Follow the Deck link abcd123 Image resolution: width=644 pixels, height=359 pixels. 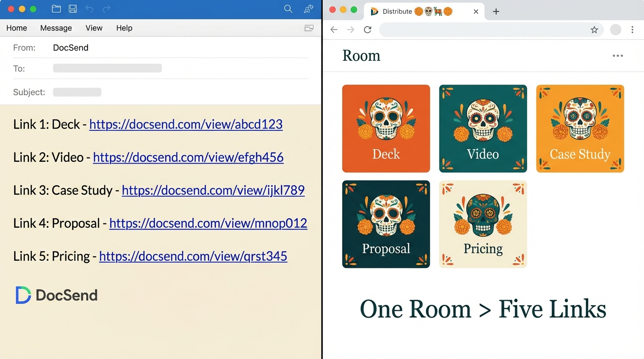coord(186,124)
